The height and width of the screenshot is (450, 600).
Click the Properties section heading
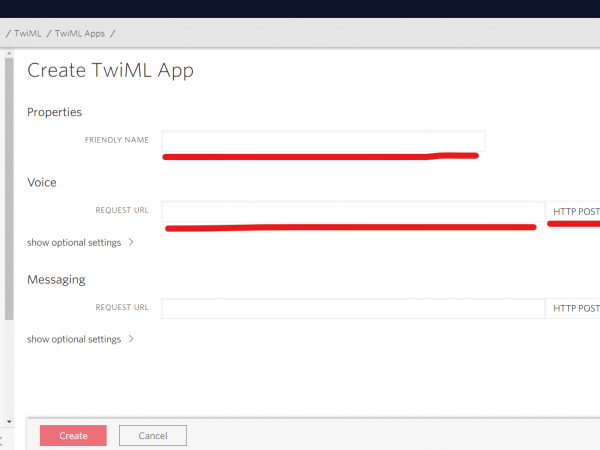(x=54, y=112)
